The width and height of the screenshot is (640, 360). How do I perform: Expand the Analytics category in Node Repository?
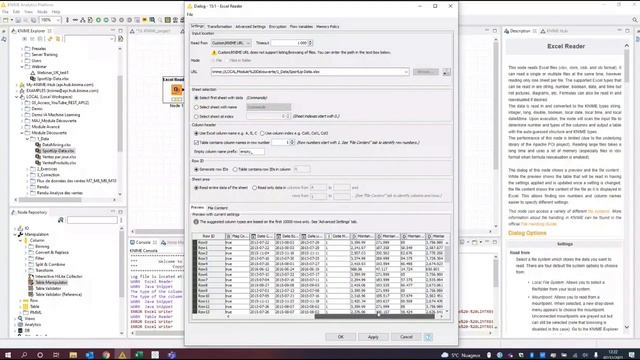pos(15,324)
